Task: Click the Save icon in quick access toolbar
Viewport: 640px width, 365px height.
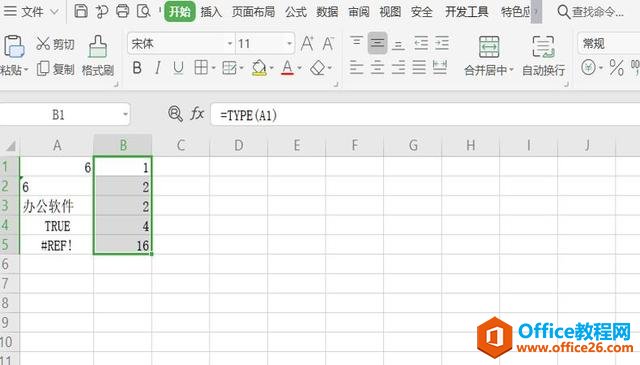Action: 80,11
